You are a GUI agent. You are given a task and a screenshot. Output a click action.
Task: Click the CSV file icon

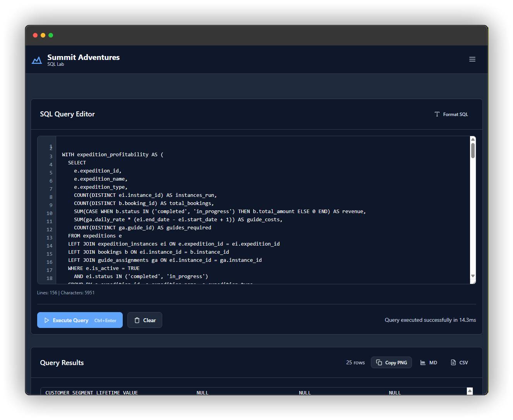tap(453, 362)
